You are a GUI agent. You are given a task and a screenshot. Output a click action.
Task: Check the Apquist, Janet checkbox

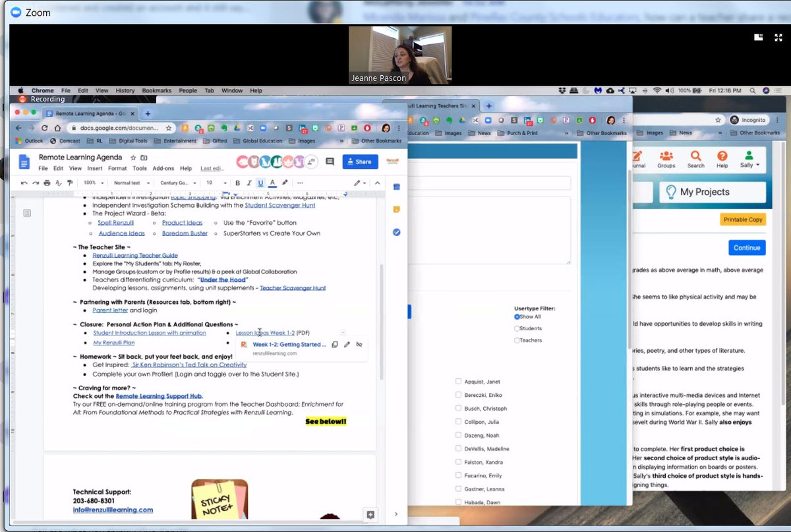(x=458, y=381)
